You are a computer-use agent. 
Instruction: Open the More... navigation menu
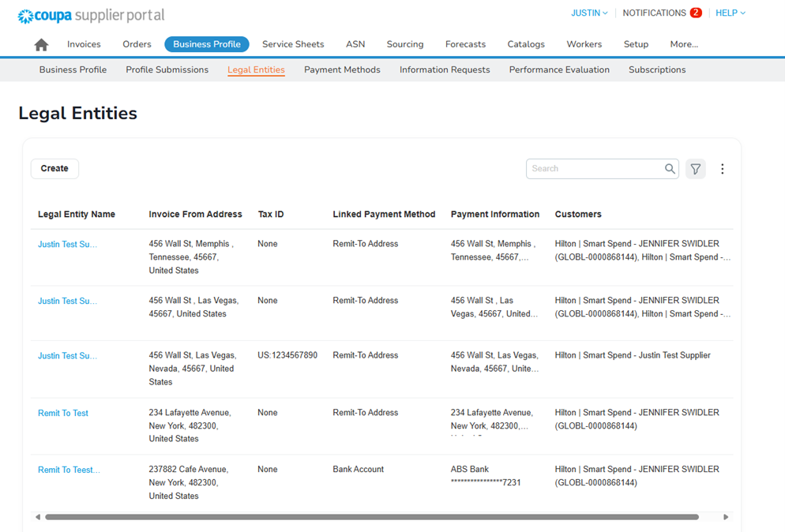coord(683,44)
